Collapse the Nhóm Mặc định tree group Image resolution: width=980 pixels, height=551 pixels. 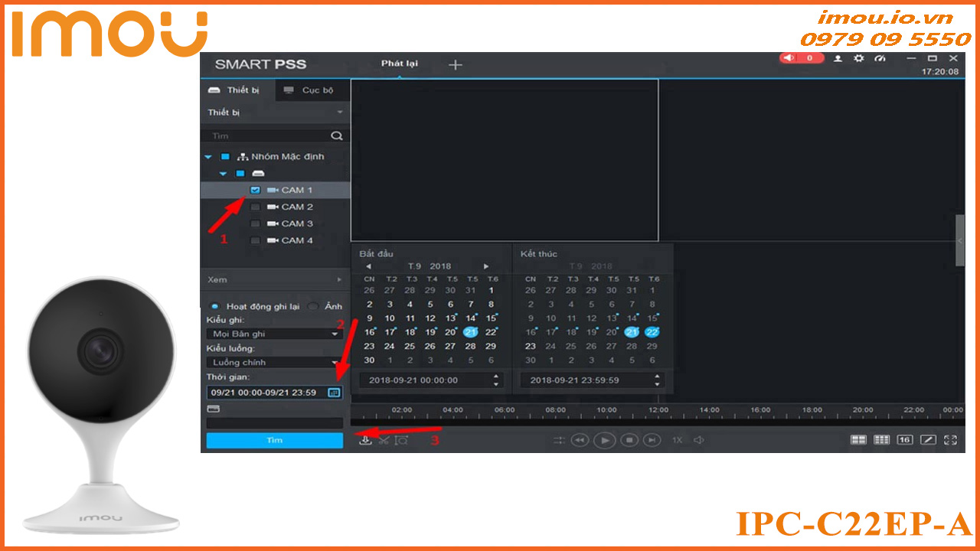208,156
